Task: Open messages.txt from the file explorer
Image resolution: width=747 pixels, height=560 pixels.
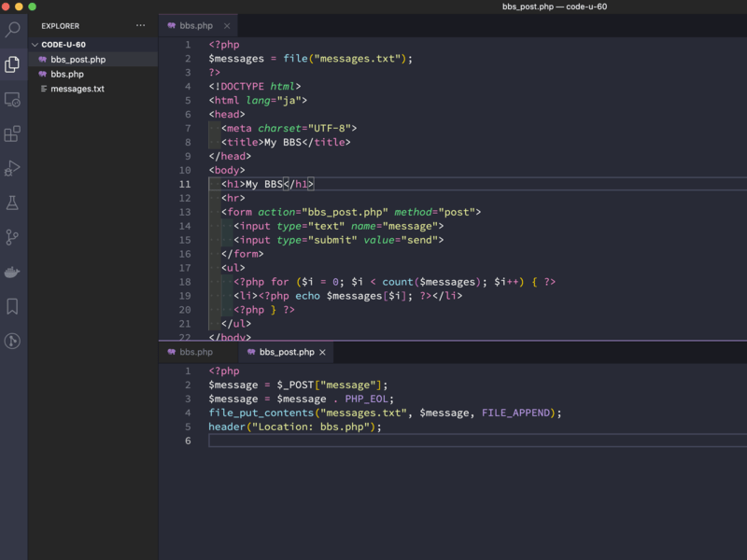Action: click(x=77, y=89)
